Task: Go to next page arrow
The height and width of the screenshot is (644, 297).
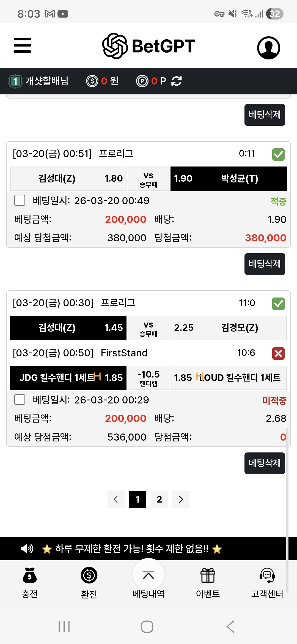Action: click(181, 499)
